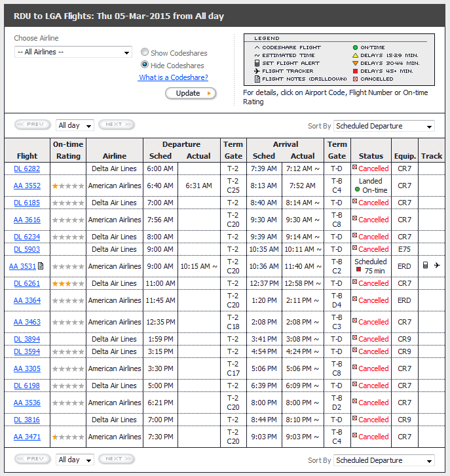This screenshot has width=450, height=476.
Task: Open flight AA 3552 details
Action: (x=27, y=186)
